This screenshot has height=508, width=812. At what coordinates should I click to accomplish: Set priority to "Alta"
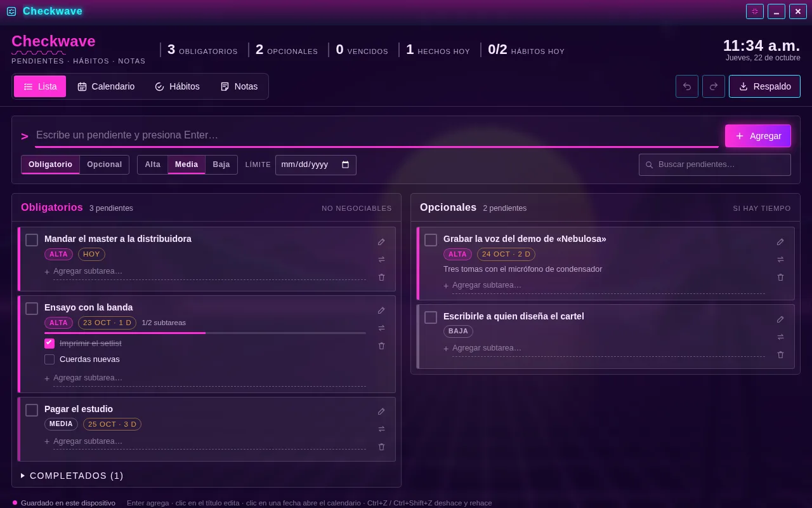click(x=152, y=164)
